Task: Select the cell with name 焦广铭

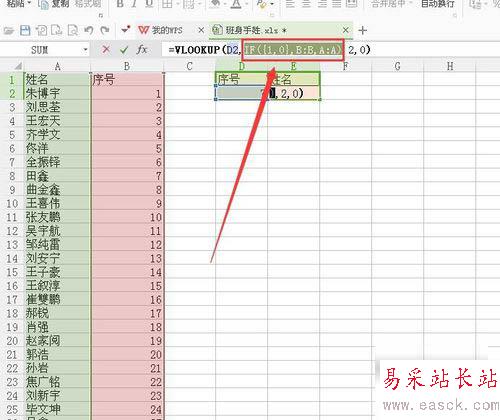Action: click(57, 382)
